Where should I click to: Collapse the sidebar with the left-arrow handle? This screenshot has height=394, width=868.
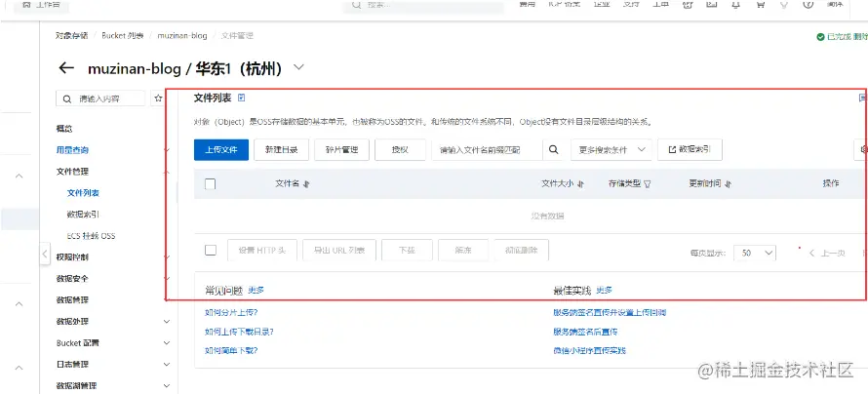point(44,254)
